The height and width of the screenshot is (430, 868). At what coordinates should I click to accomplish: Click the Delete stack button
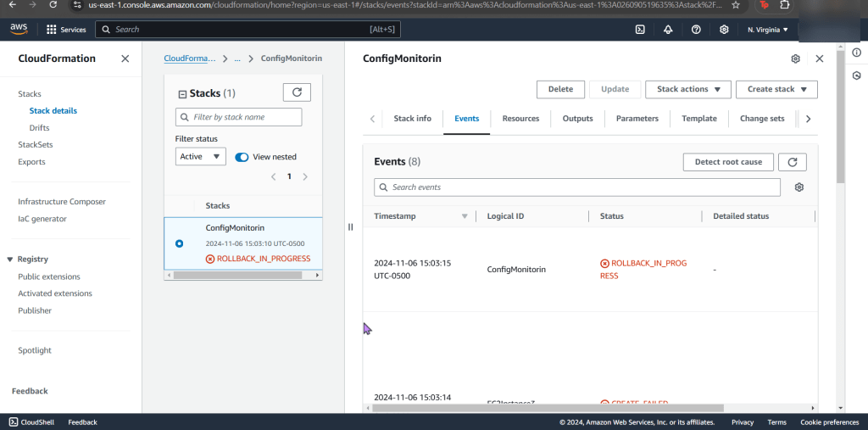(x=560, y=89)
